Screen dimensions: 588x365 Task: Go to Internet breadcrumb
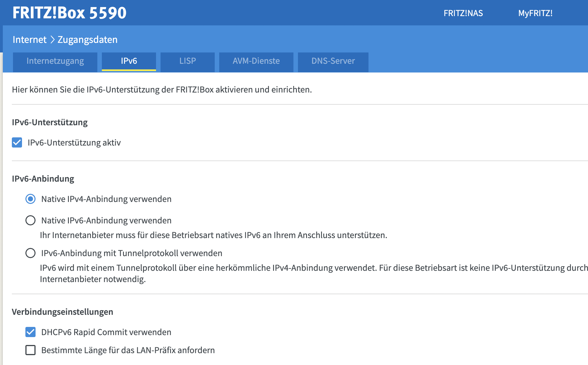(30, 39)
